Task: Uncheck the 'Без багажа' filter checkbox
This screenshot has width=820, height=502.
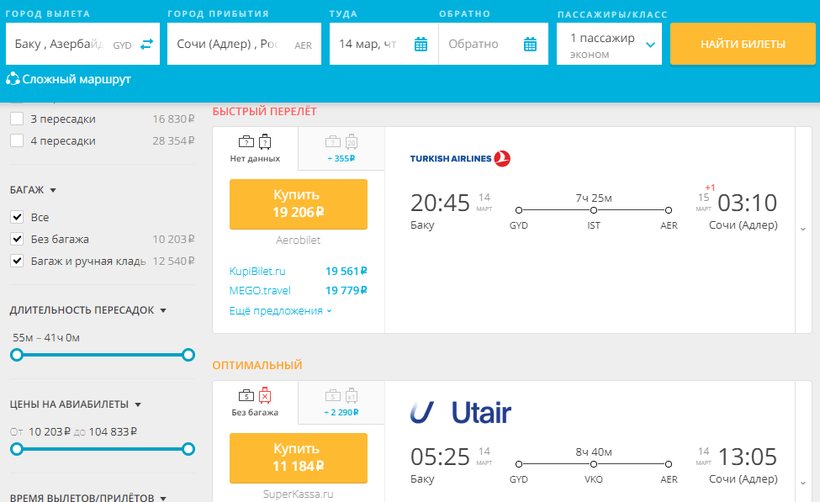Action: [17, 239]
